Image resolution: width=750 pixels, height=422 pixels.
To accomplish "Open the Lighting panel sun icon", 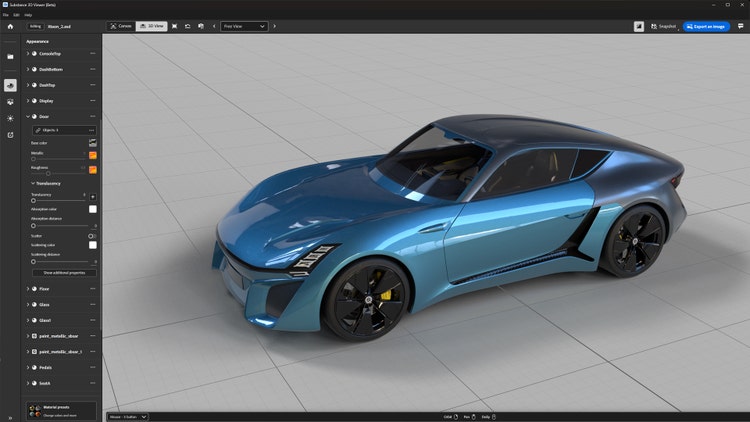I will [10, 118].
